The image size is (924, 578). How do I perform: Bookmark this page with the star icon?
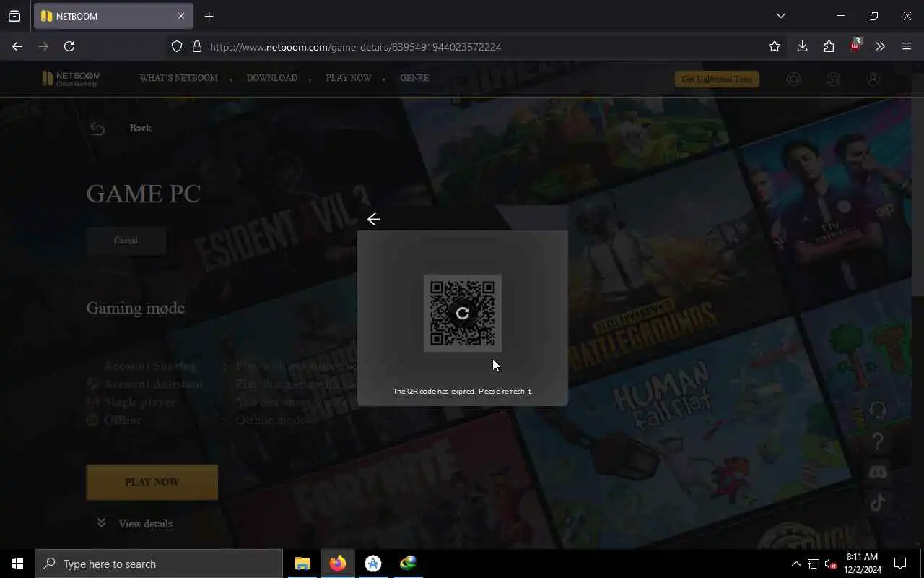(775, 46)
